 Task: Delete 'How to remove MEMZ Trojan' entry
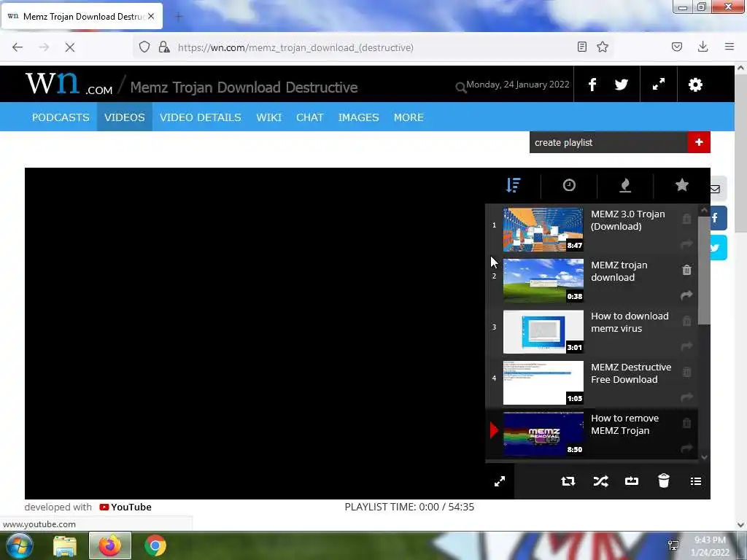point(686,422)
